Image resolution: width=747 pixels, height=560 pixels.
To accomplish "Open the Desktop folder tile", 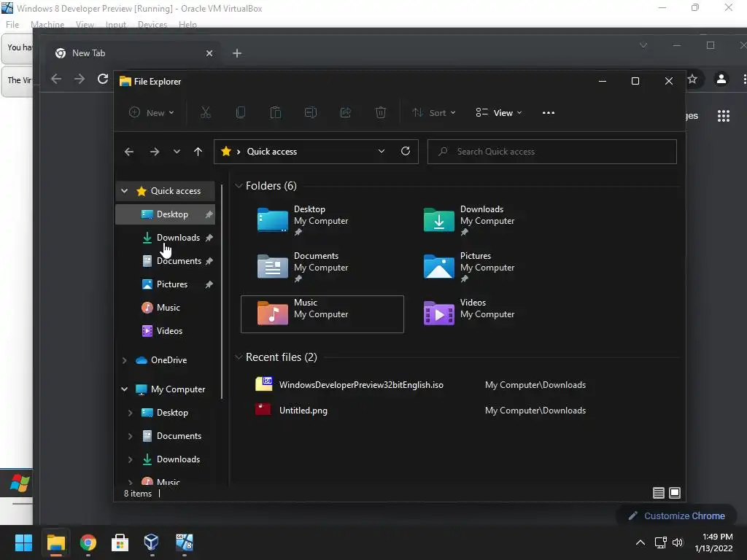I will 322,220.
